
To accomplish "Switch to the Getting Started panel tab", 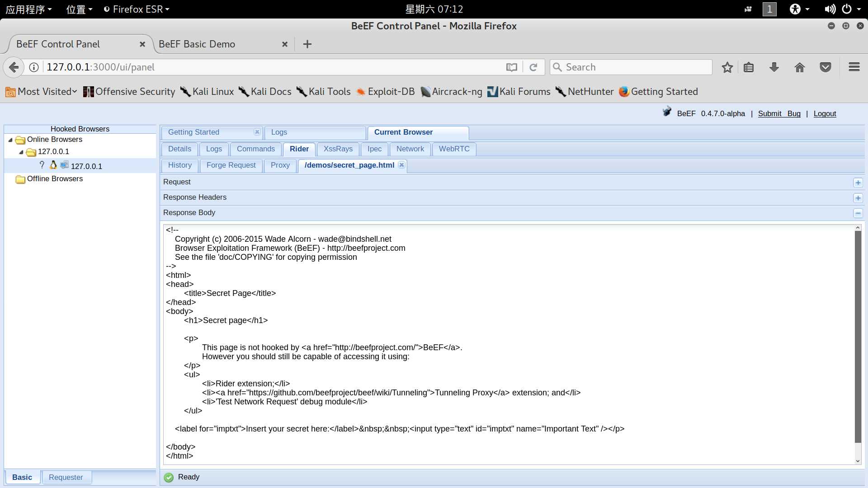I will (x=193, y=132).
